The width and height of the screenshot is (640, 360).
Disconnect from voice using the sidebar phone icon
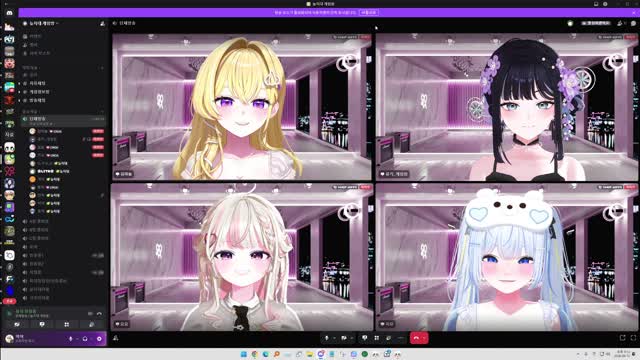point(99,313)
